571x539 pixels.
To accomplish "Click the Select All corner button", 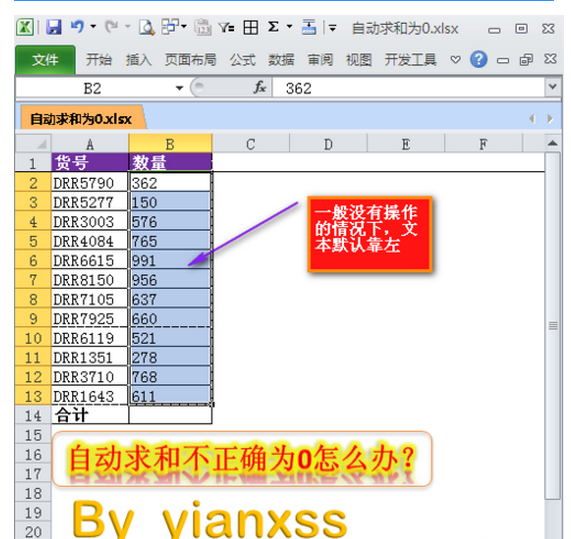I will tap(33, 143).
